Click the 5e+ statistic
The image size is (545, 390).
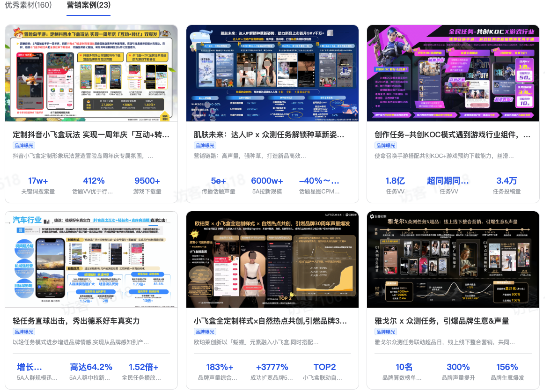pos(218,181)
